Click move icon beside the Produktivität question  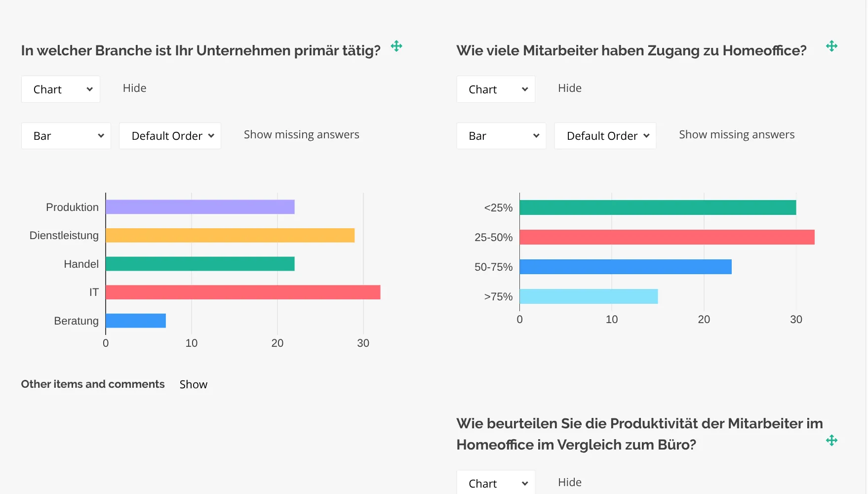pos(831,440)
